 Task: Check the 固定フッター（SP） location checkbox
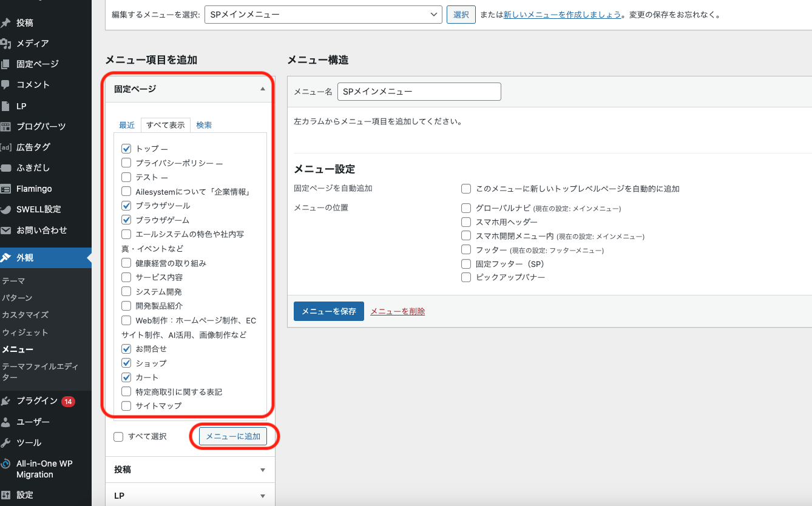coord(466,264)
